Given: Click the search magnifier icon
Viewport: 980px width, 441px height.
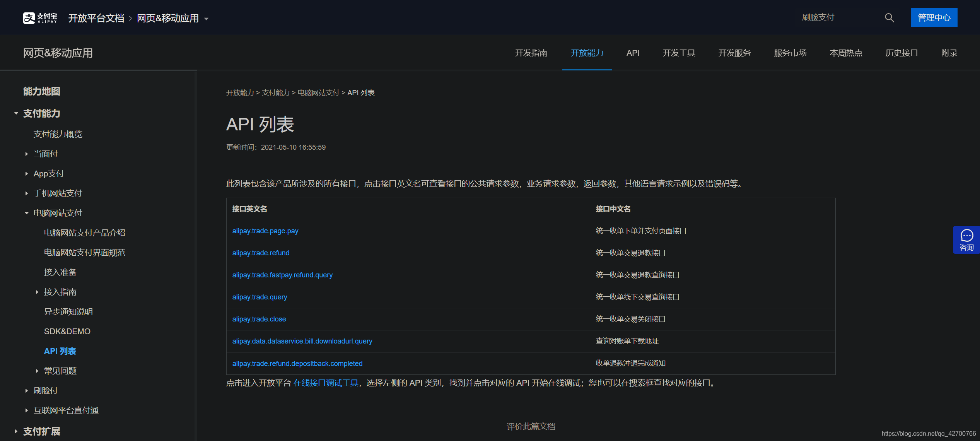Looking at the screenshot, I should 889,18.
